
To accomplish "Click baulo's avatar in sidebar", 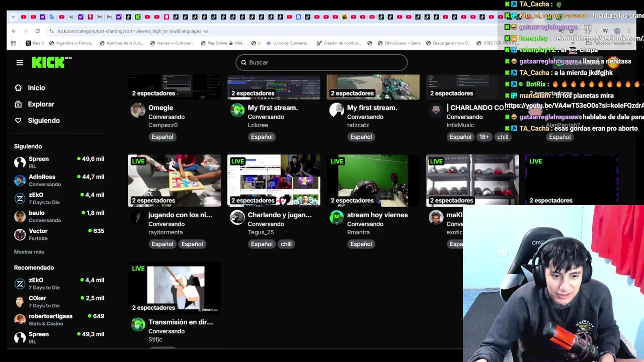I will pyautogui.click(x=20, y=217).
